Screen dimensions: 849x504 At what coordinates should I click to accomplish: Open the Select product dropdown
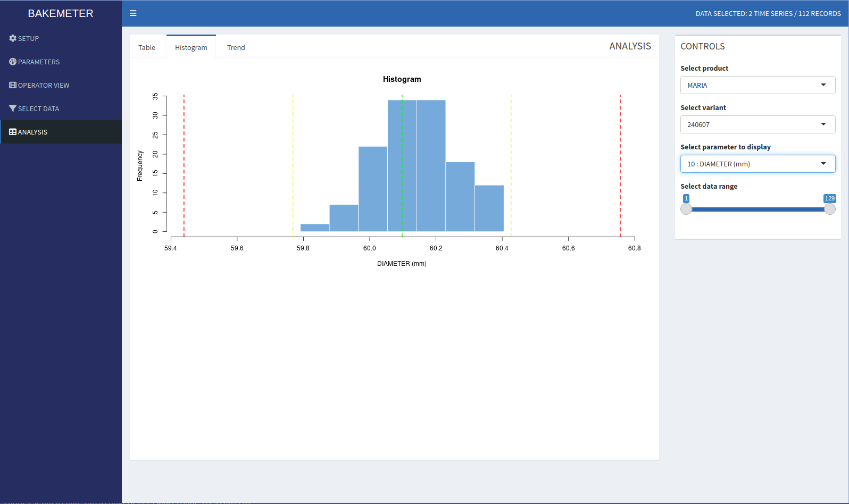758,85
